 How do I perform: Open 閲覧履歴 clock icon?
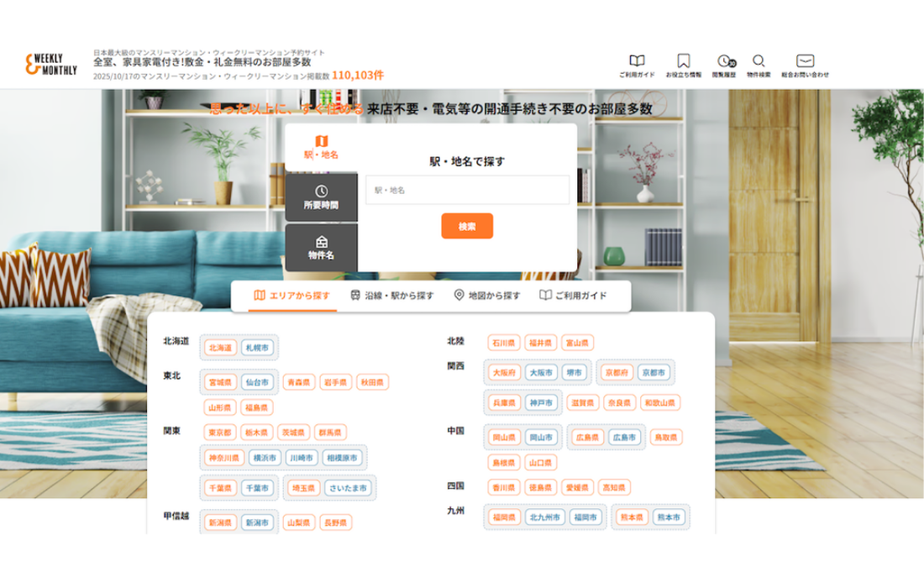tap(724, 62)
